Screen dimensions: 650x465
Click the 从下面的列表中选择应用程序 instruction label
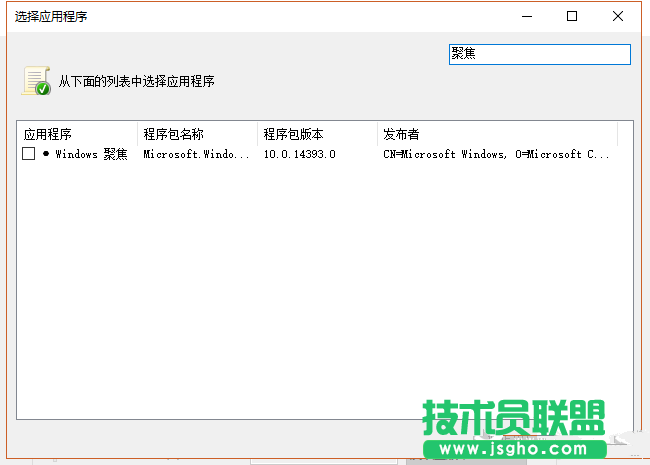pyautogui.click(x=136, y=81)
